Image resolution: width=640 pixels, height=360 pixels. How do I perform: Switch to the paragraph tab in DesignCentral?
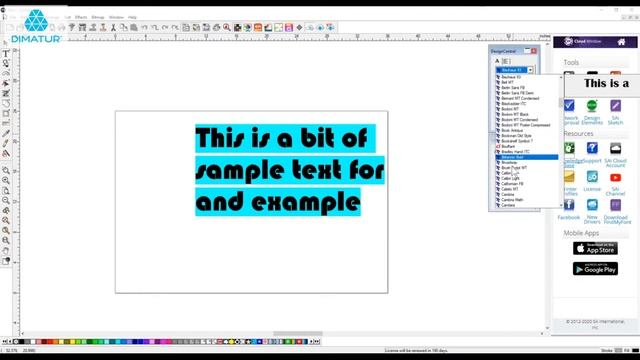[506, 61]
